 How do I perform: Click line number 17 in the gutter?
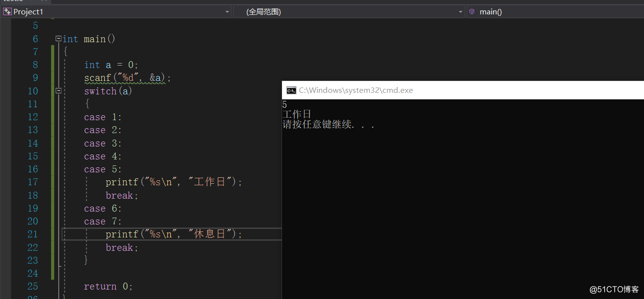coord(33,182)
